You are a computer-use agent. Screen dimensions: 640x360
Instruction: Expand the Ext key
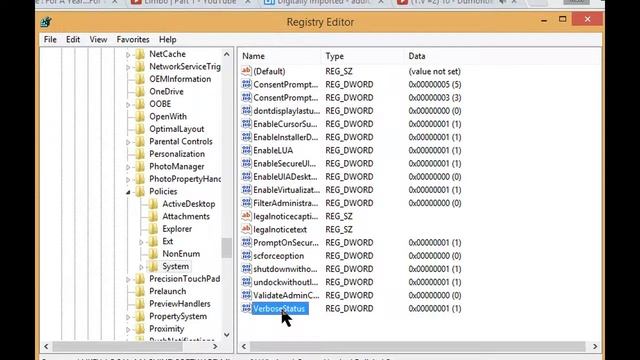(x=141, y=242)
